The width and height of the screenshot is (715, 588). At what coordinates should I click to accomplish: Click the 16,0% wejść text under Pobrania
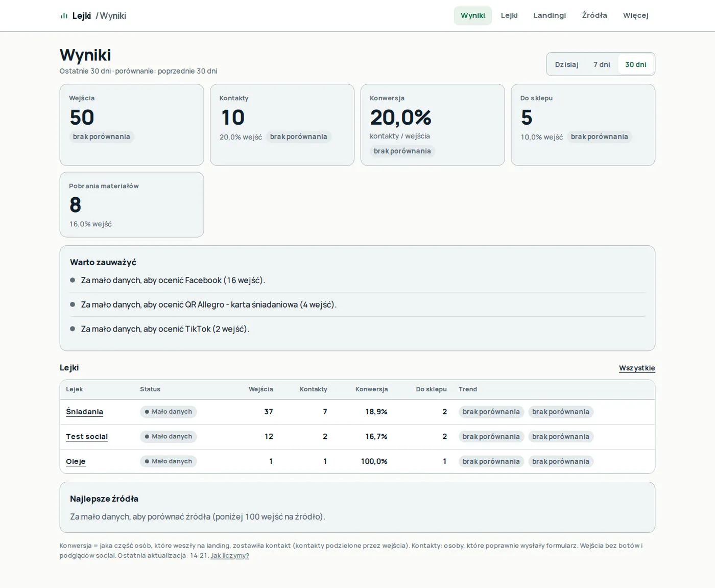point(90,224)
